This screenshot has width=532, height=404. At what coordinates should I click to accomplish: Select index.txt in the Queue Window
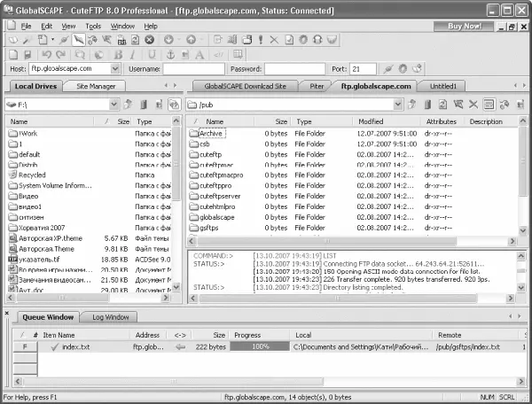pos(76,346)
